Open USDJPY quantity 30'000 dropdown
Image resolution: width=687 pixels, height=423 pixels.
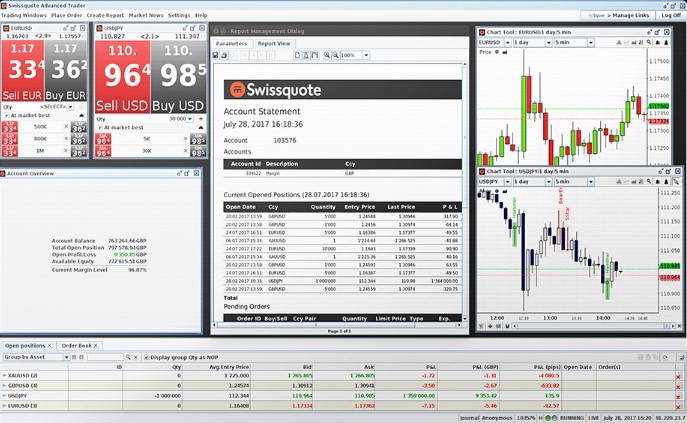point(190,119)
